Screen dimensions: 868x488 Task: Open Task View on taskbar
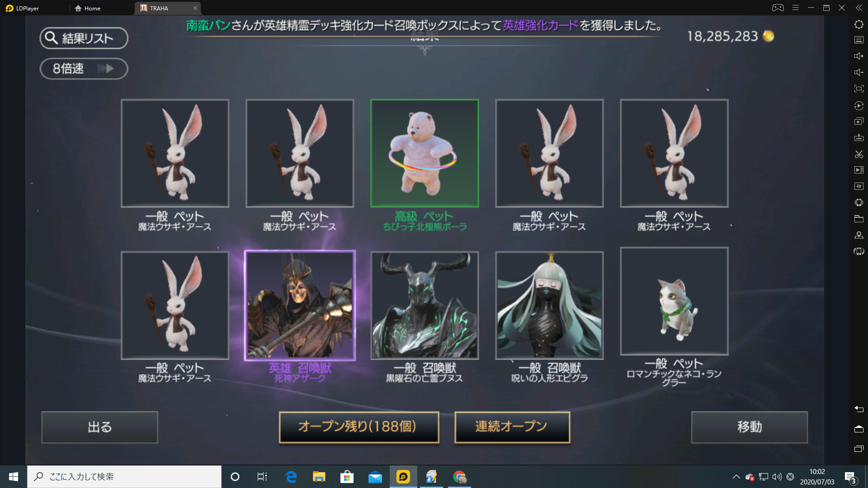262,477
